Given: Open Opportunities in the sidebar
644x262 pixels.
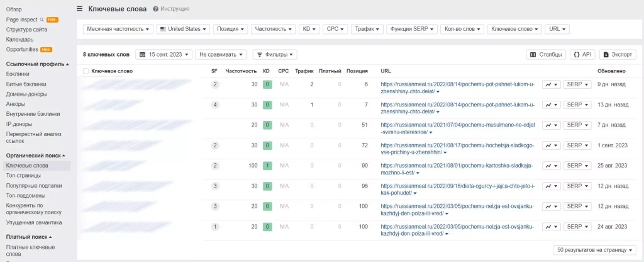Looking at the screenshot, I should (22, 49).
